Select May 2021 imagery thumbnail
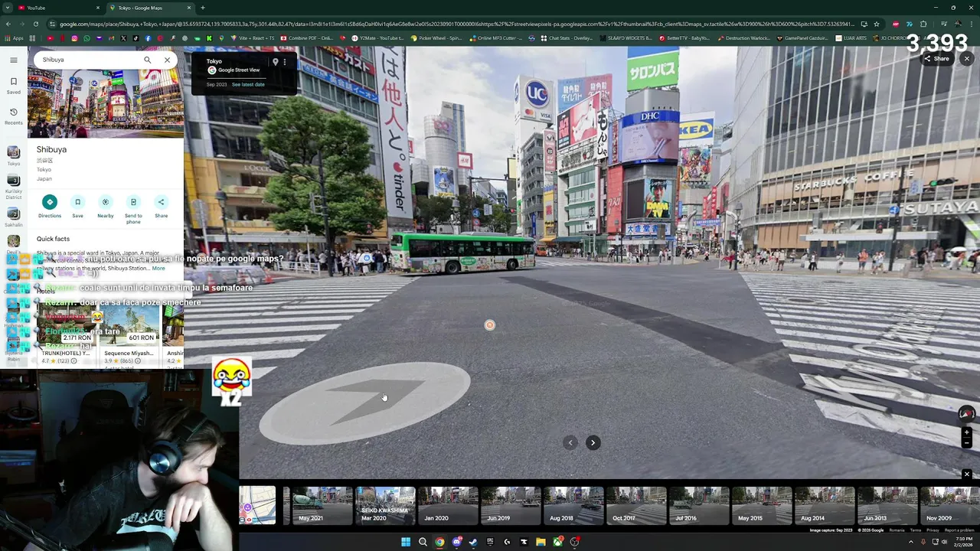The image size is (980, 551). pyautogui.click(x=322, y=505)
